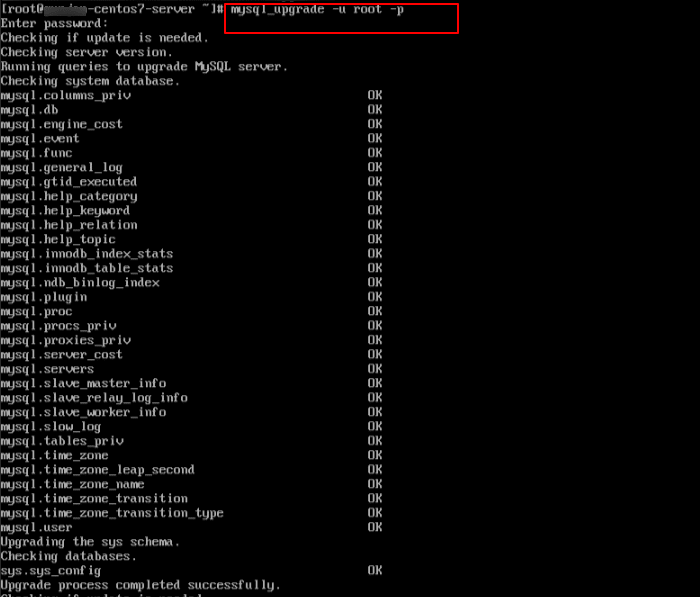Click the mysql.slave_relay_log_info entry
Image resolution: width=700 pixels, height=597 pixels.
(94, 398)
